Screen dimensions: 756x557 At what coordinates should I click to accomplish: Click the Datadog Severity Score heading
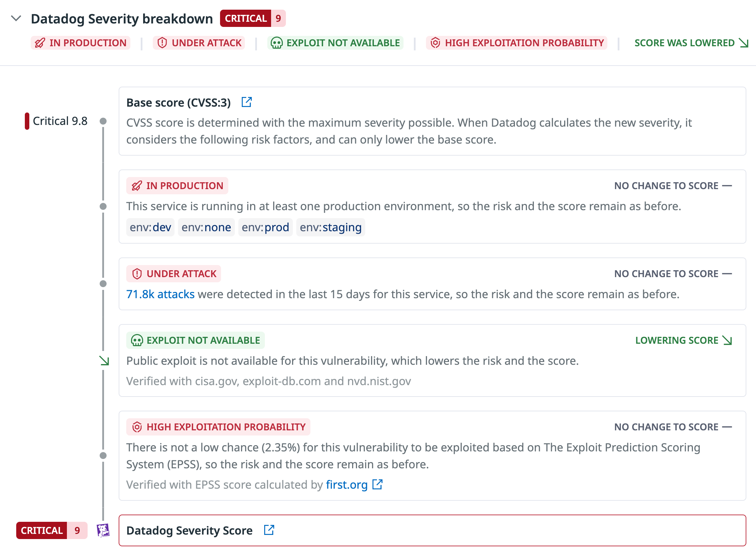coord(190,530)
